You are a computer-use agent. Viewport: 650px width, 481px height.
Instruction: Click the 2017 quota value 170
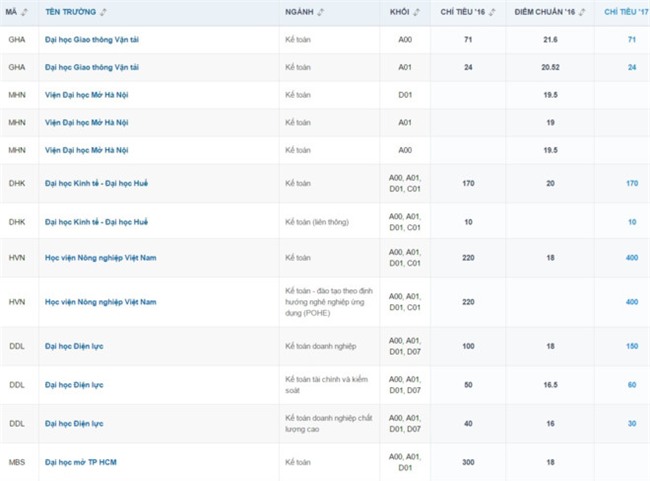coord(631,183)
